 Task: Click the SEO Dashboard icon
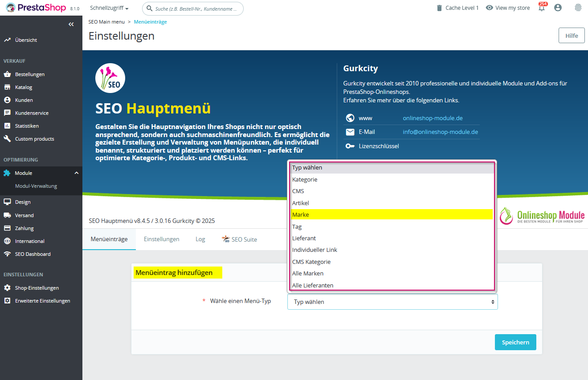point(7,254)
